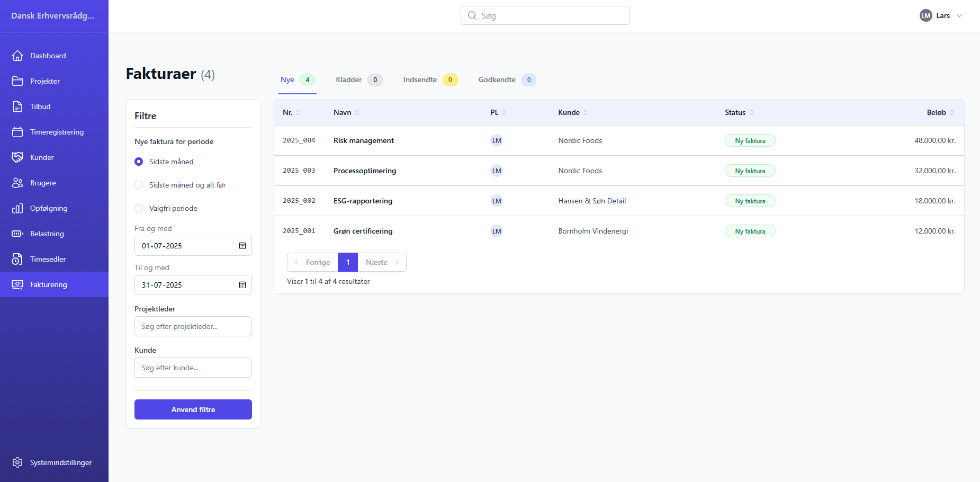Click the Fakturering banknote icon
The width and height of the screenshot is (980, 482).
(17, 284)
